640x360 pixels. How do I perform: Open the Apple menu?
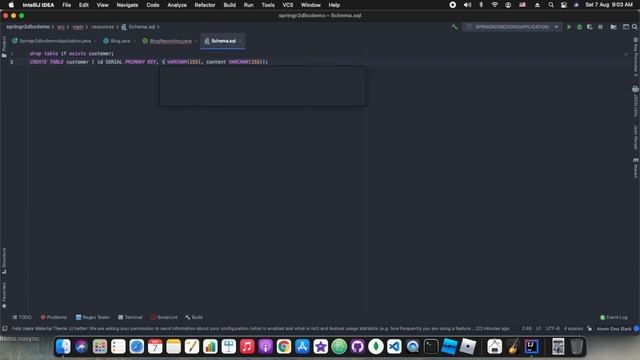pos(11,5)
